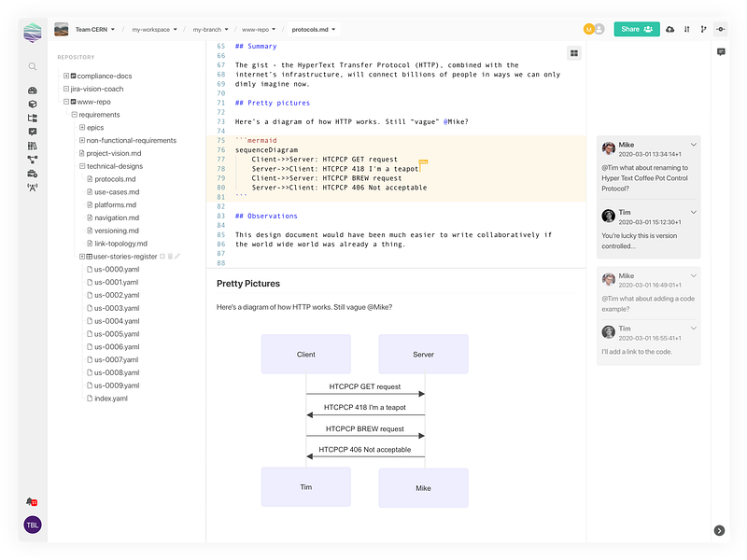
Task: Collapse the www-repo tree node
Action: (66, 102)
